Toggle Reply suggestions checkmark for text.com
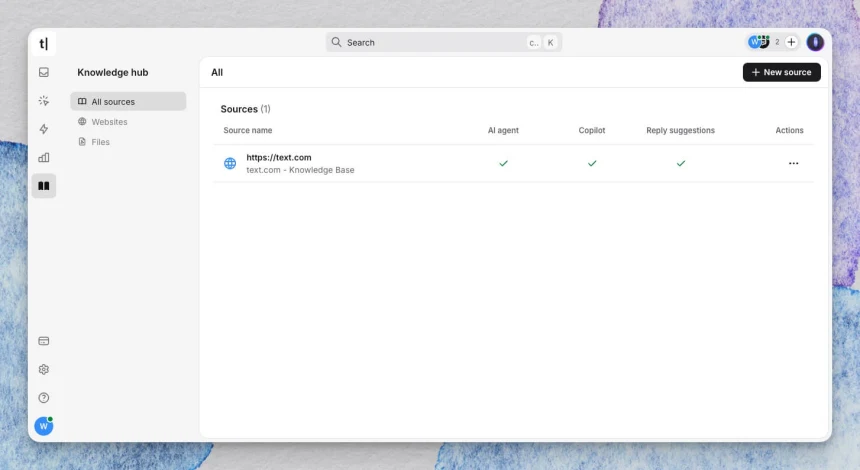 pos(681,163)
